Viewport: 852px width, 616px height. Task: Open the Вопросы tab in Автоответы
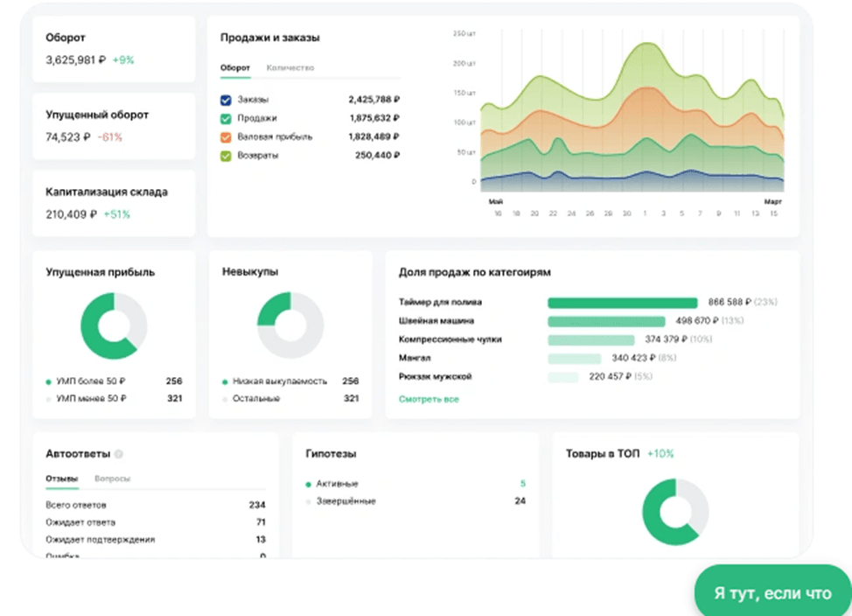[x=113, y=479]
